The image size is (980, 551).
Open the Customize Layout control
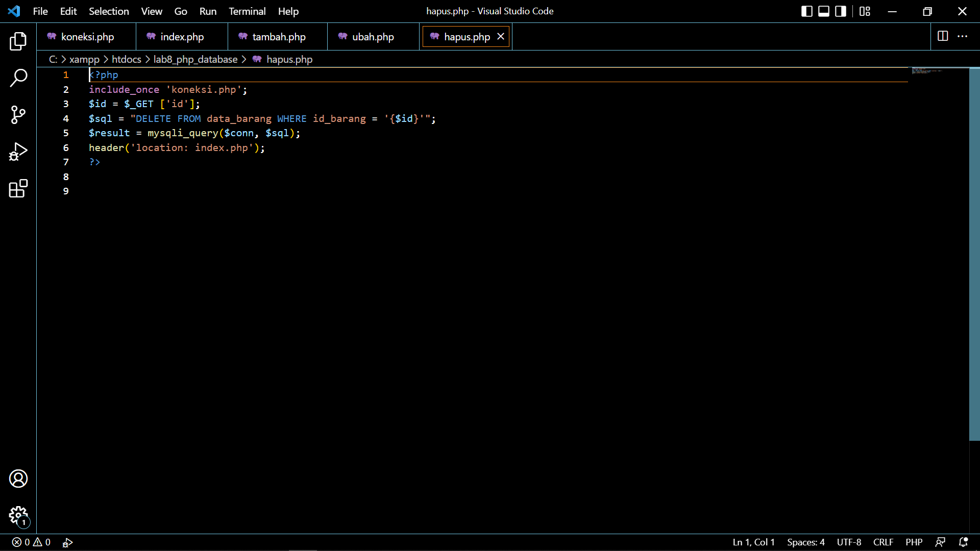(865, 11)
